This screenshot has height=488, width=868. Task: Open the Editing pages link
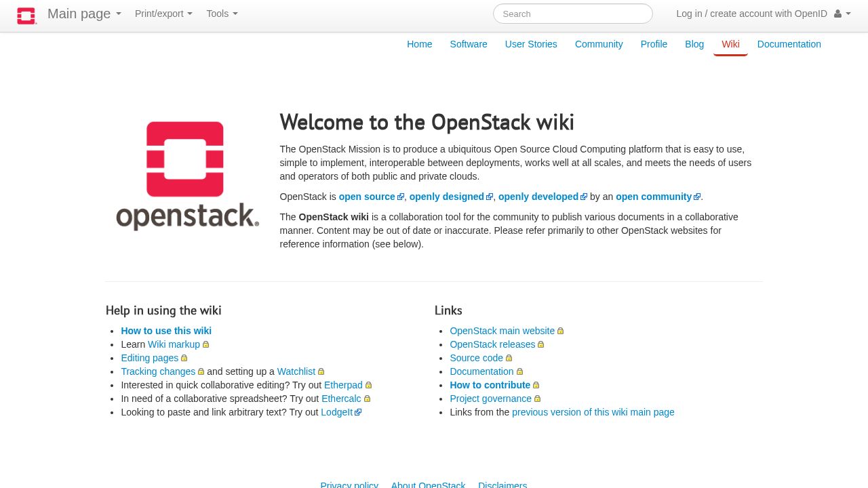[x=154, y=358]
